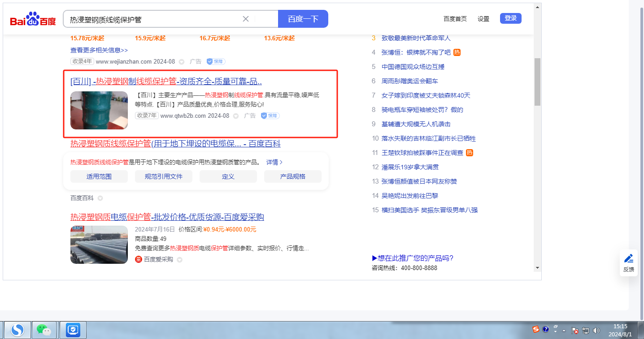Select the 适用范围 tab in the Baike card

99,176
